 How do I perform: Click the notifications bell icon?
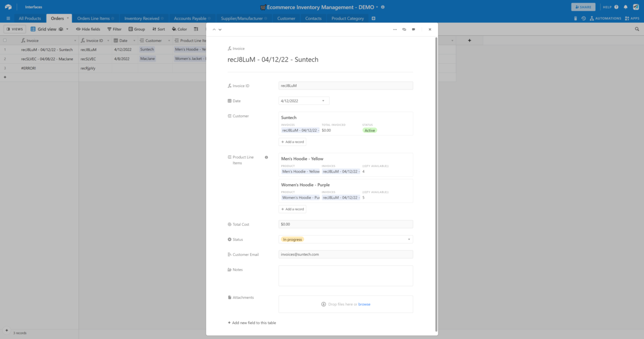coord(625,7)
